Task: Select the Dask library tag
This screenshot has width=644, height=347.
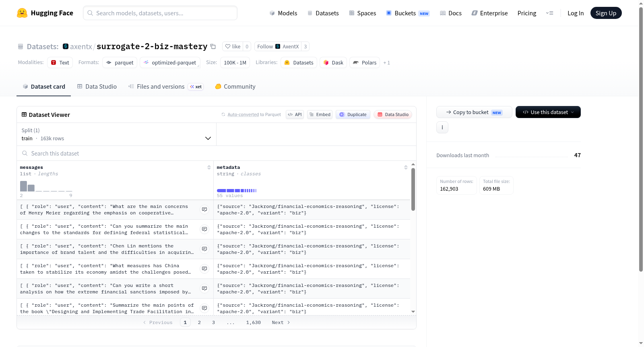Action: (333, 62)
